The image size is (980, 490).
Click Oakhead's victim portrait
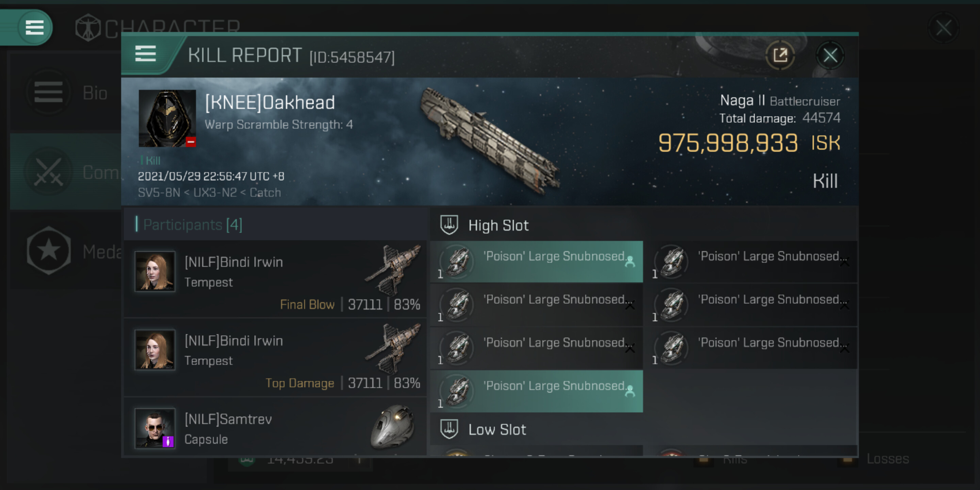pyautogui.click(x=167, y=118)
